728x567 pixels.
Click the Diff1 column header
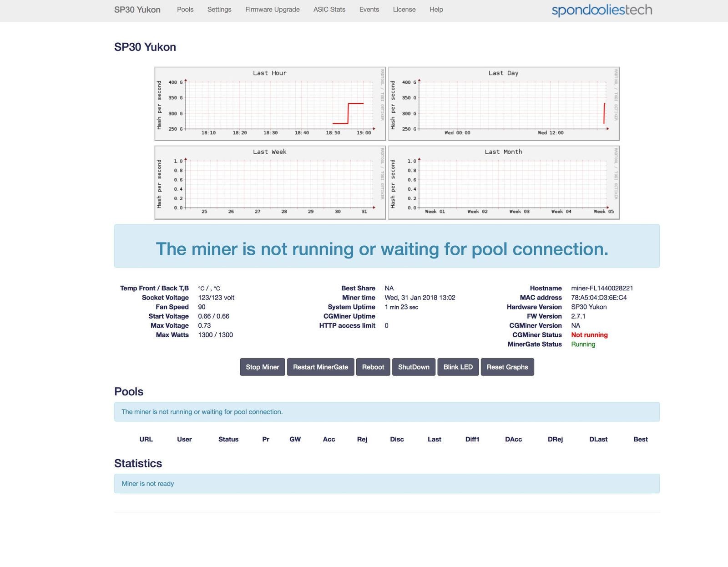(x=472, y=439)
